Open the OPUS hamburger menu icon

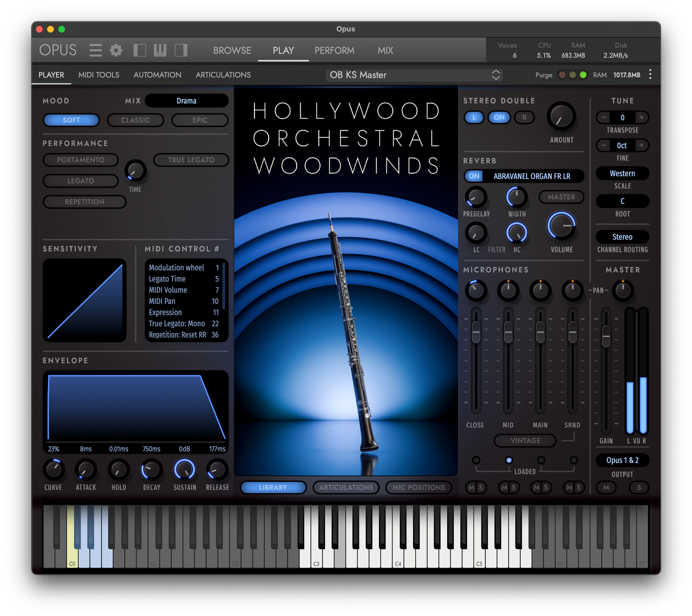click(95, 50)
